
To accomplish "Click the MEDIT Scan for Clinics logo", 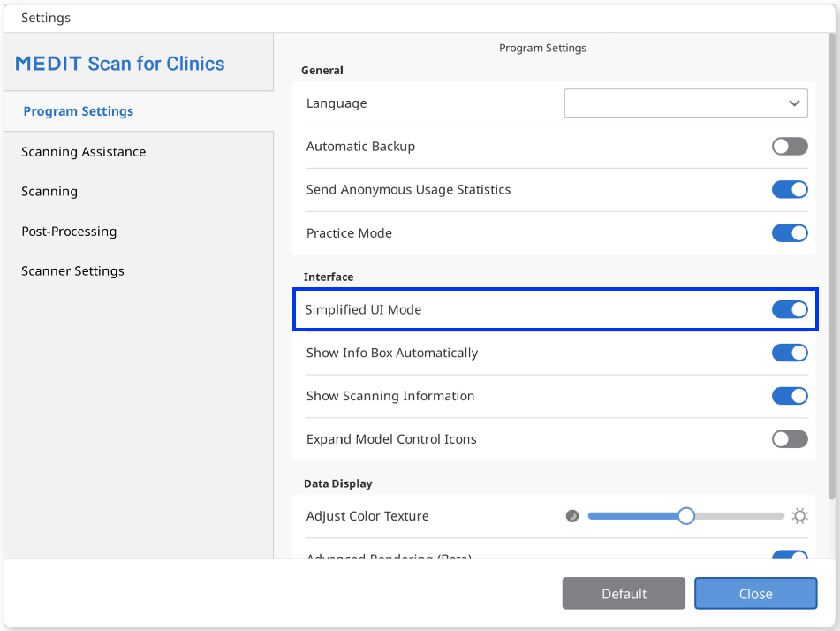I will 120,64.
